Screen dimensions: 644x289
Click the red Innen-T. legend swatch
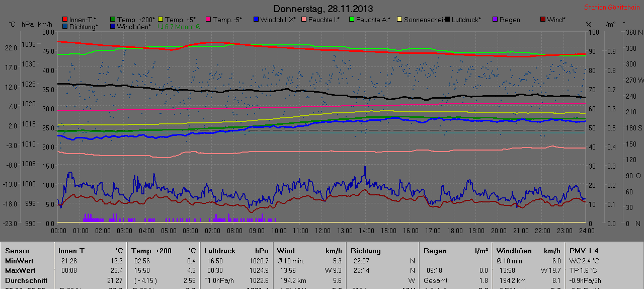point(65,20)
